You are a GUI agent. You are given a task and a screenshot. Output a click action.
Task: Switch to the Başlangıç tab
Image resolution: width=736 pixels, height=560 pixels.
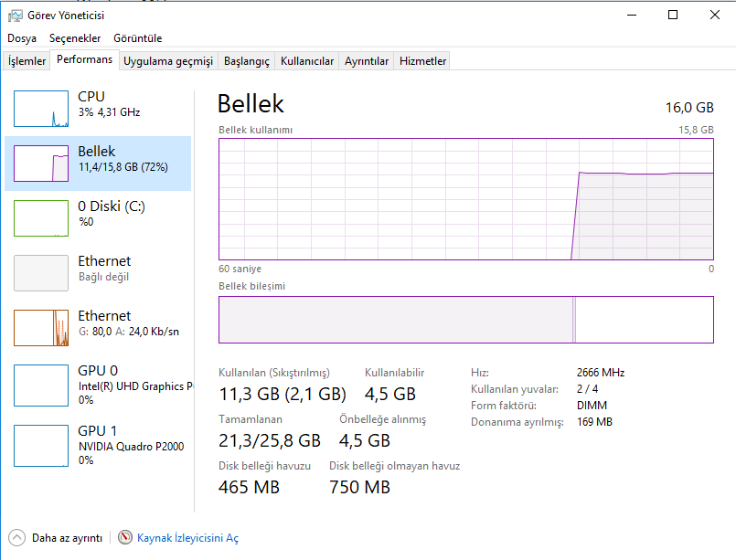tap(247, 61)
